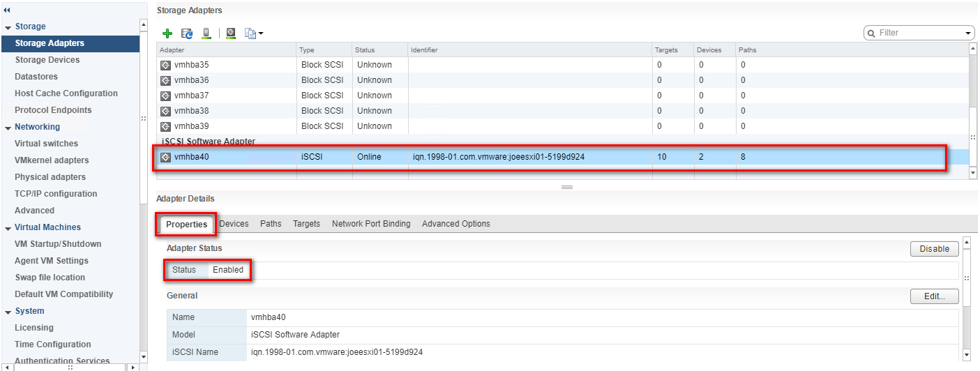The image size is (980, 371).
Task: Select Storage Adapters in the sidebar
Action: click(x=70, y=43)
